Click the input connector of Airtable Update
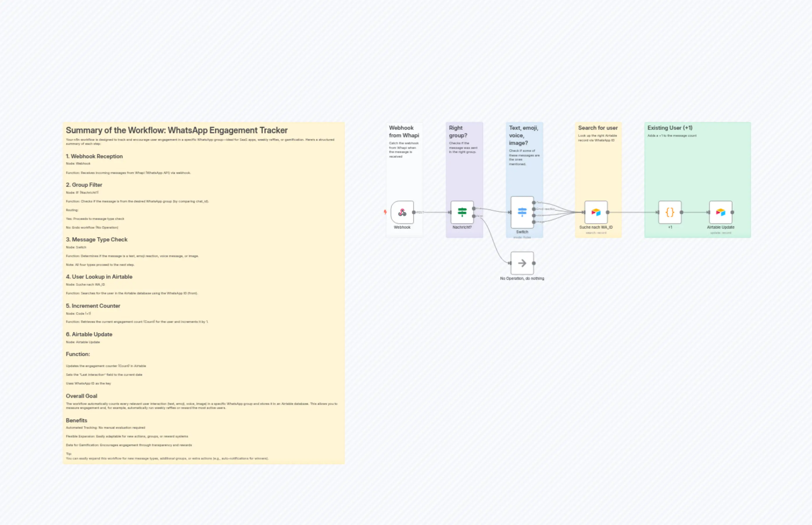 (x=709, y=212)
